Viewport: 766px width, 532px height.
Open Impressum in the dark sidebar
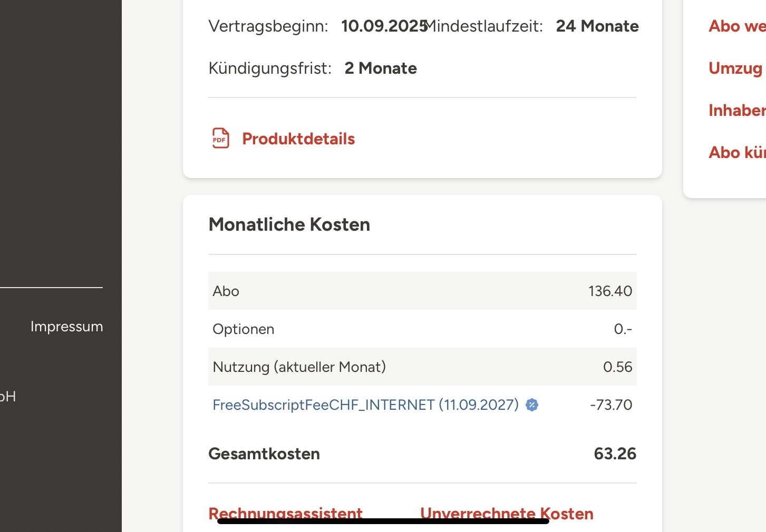point(66,327)
